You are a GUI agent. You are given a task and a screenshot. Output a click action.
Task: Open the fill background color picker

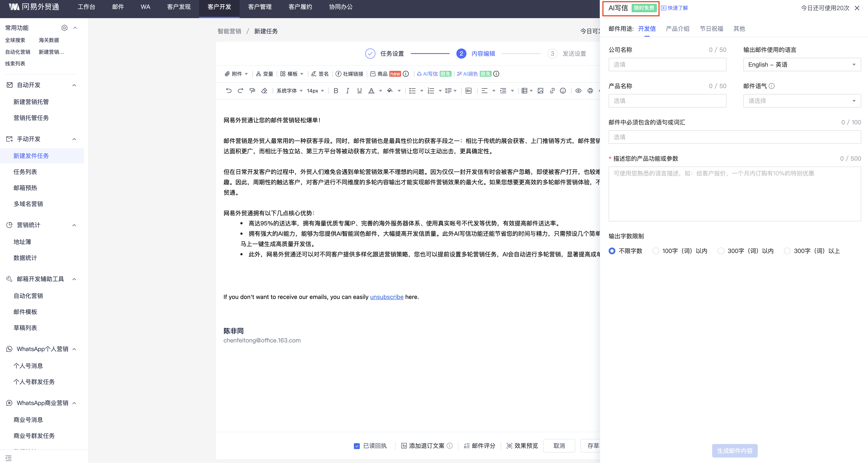click(x=390, y=91)
